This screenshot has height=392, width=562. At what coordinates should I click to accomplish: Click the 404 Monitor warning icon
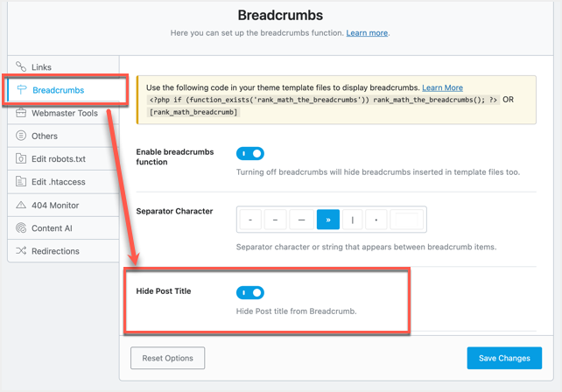tap(22, 205)
